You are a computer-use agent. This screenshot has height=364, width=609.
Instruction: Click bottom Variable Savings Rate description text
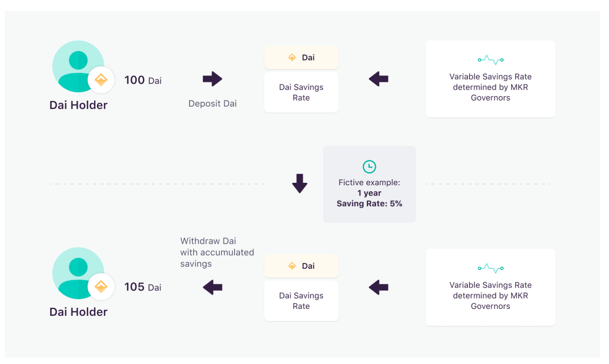[490, 296]
